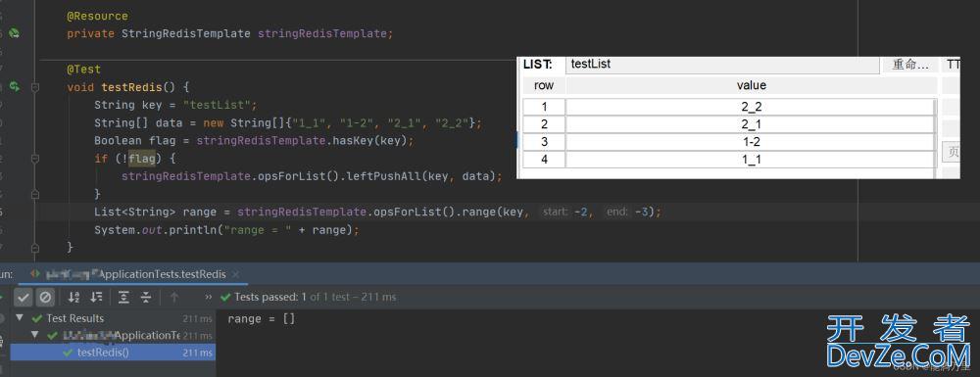Collapse the Test Results tree node

(20, 318)
